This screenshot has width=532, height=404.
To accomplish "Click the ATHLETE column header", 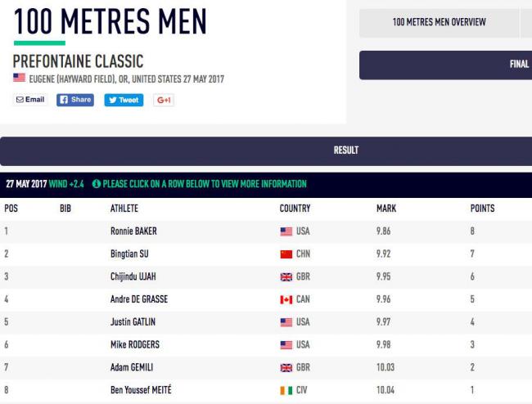I will coord(124,208).
